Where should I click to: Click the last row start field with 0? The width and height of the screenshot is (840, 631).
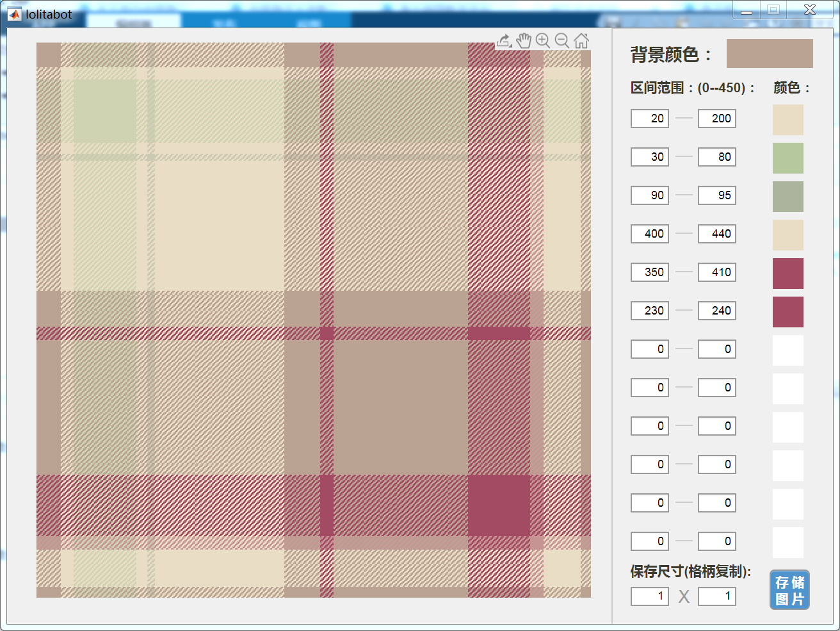click(x=650, y=541)
